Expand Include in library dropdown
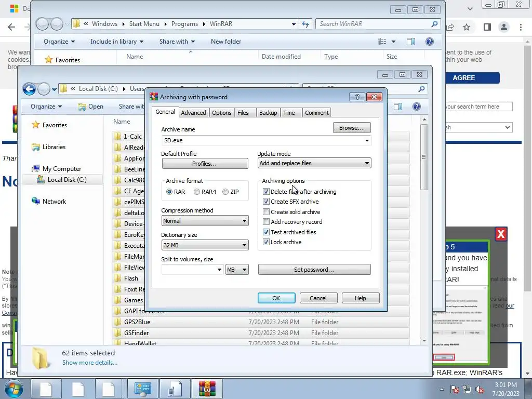Viewport: 532px width, 399px height. coord(117,42)
